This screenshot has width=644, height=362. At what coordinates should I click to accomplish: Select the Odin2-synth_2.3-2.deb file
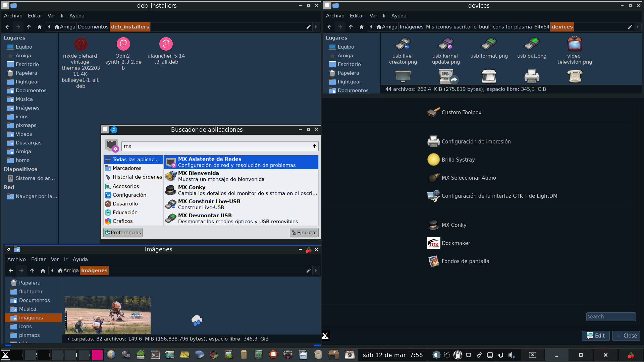click(x=123, y=54)
